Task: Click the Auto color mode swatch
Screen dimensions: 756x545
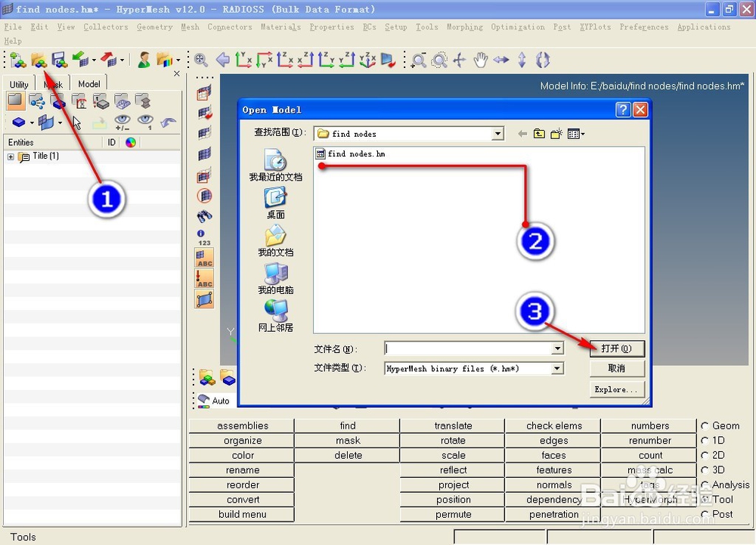Action: [204, 401]
